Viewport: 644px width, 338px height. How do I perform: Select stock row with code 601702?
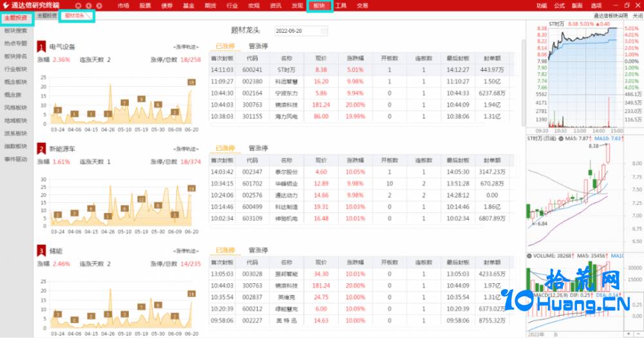coord(361,183)
